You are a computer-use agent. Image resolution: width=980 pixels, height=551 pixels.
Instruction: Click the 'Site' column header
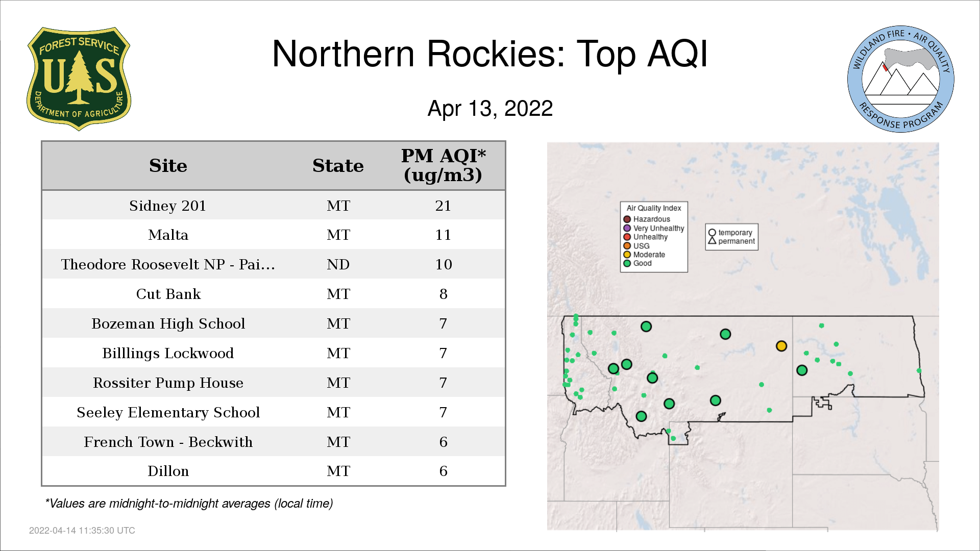click(168, 166)
